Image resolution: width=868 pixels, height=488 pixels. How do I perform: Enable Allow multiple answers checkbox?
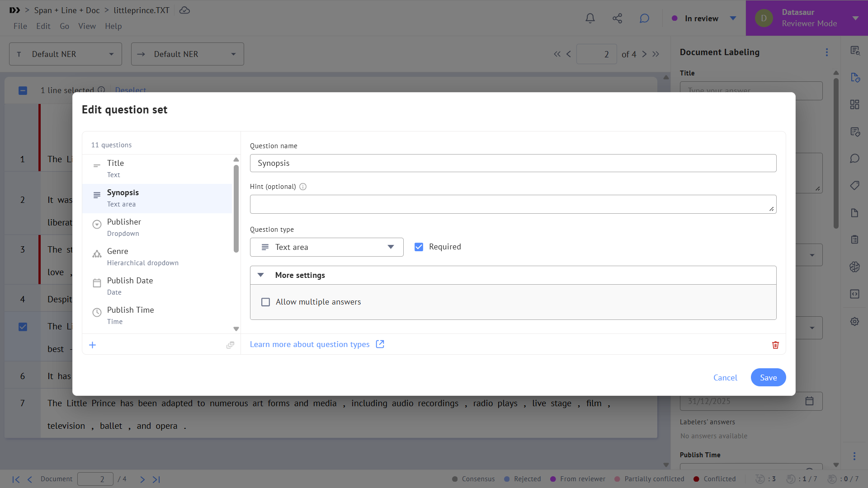(266, 302)
